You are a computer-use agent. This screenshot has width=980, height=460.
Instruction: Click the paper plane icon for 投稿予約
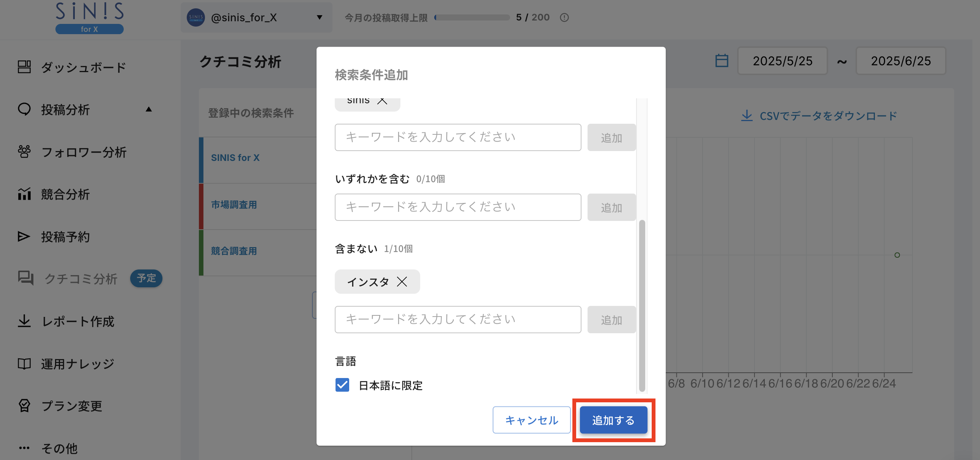(x=24, y=236)
